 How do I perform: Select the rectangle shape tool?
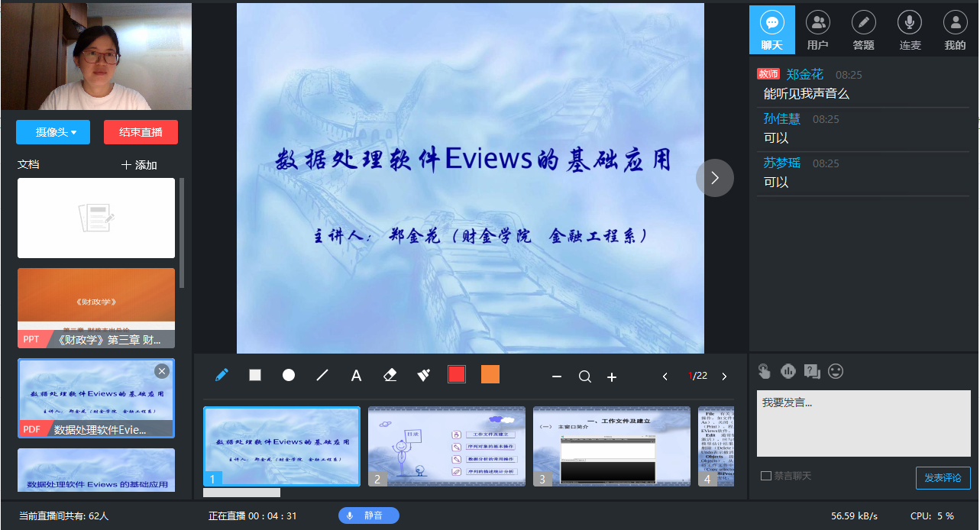point(255,375)
